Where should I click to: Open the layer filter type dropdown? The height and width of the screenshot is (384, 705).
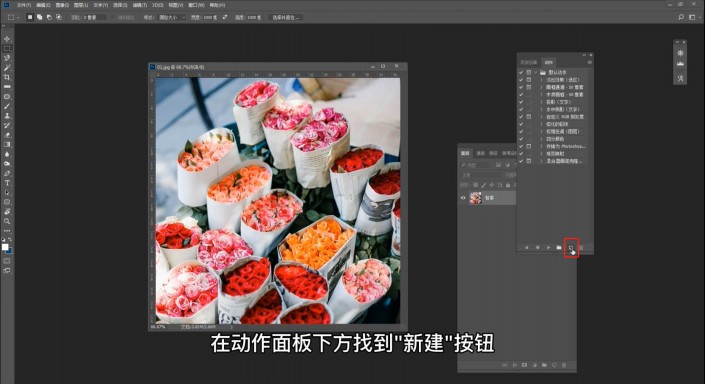point(477,165)
